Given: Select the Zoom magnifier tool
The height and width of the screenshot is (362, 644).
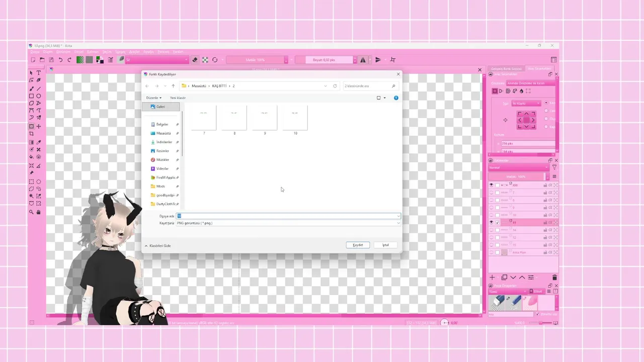Looking at the screenshot, I should click(31, 212).
